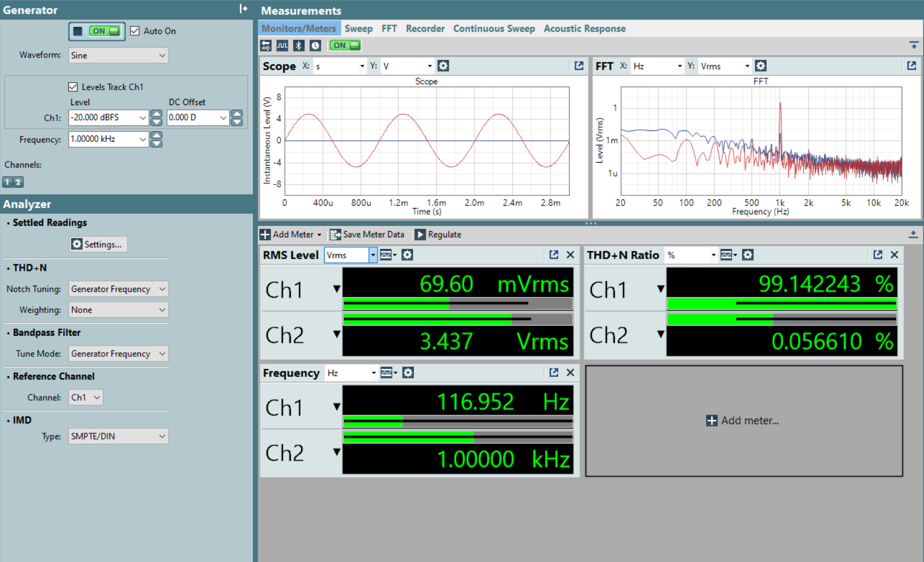
Task: Increase DC Offset with up stepper
Action: click(237, 114)
